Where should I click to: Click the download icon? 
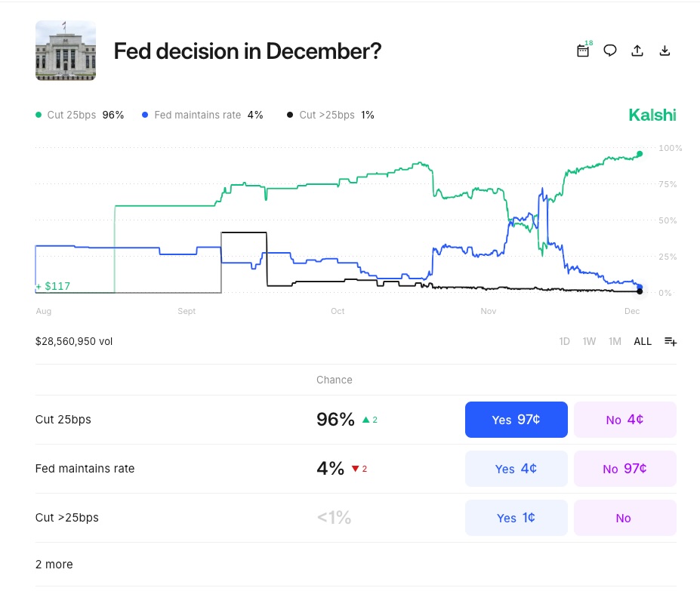coord(665,51)
